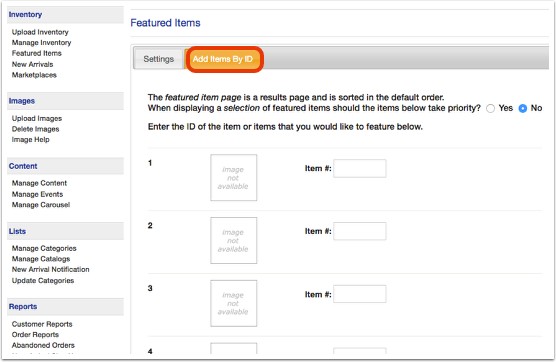Click the Reports section header
The width and height of the screenshot is (556, 362).
click(66, 307)
